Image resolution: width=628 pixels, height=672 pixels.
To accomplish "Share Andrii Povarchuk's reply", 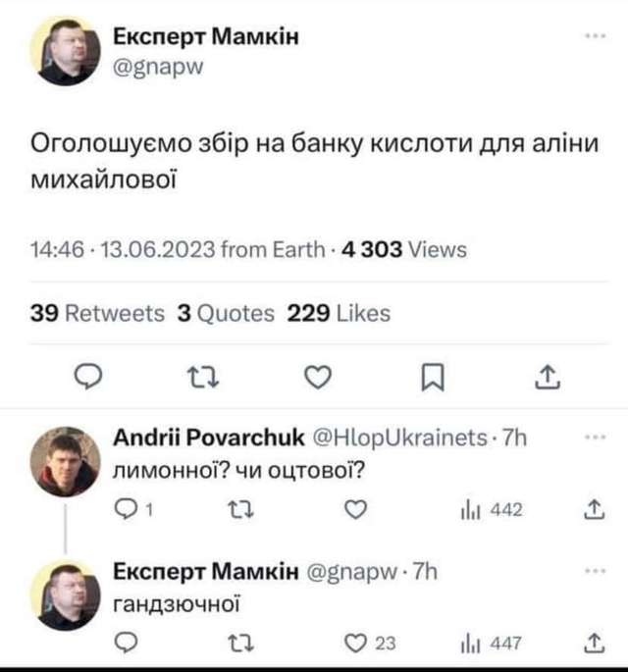I will (x=592, y=509).
